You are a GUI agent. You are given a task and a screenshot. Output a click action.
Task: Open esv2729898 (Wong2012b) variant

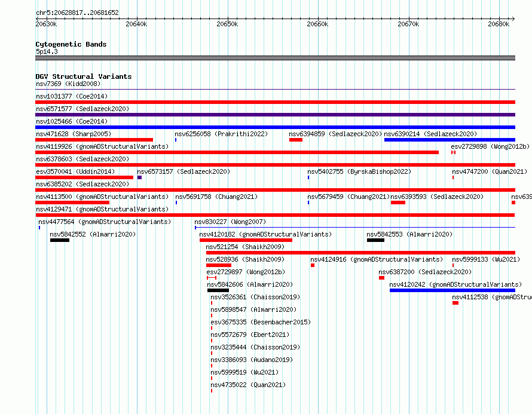click(x=490, y=146)
